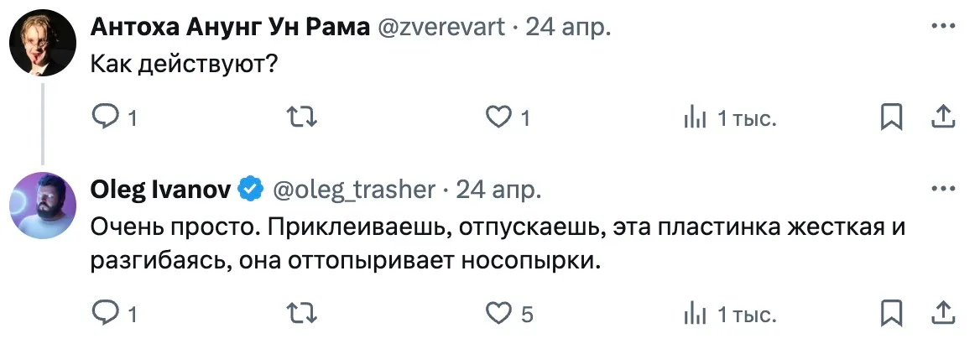This screenshot has height=344, width=980.
Task: Visit the @zverevart handle link
Action: [x=441, y=28]
